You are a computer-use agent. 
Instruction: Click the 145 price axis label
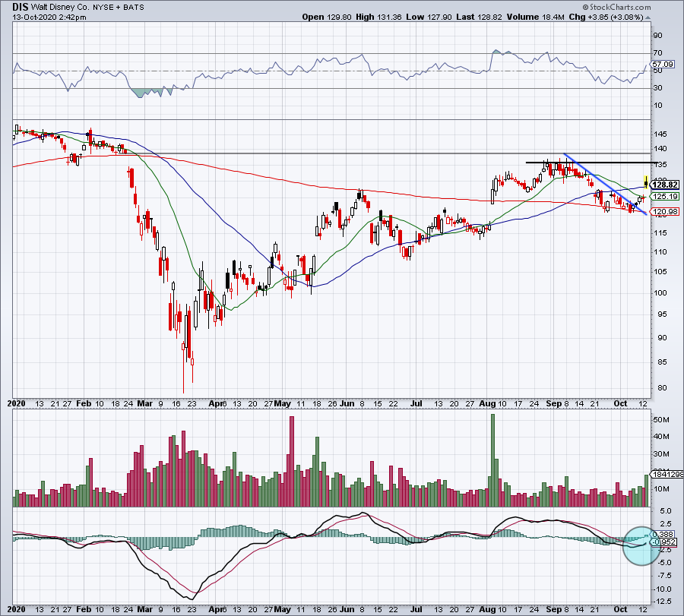click(x=660, y=134)
